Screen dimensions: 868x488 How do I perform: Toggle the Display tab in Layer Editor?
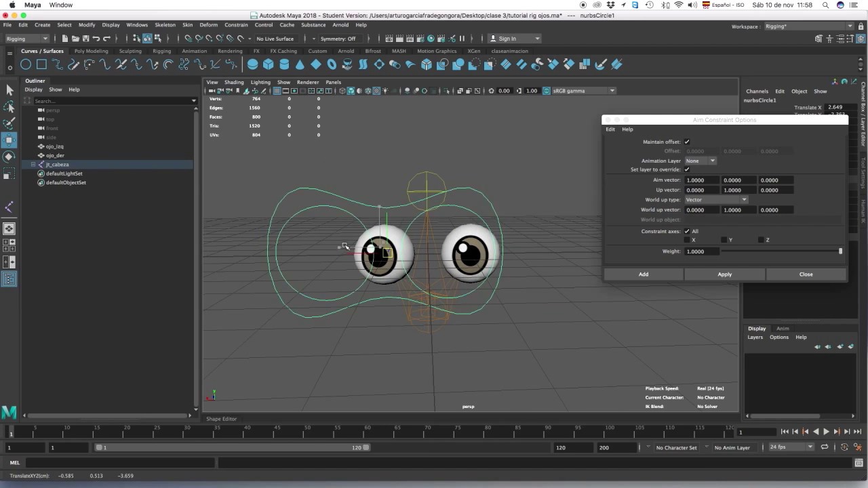[757, 329]
